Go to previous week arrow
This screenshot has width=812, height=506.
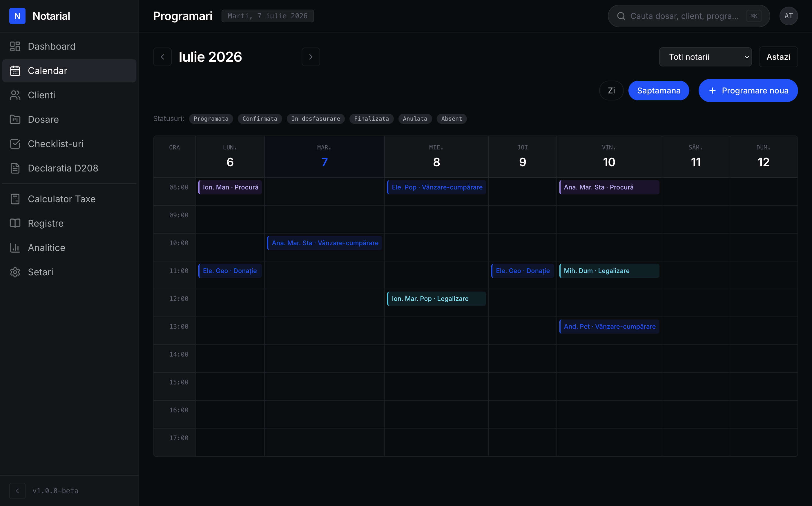(x=162, y=57)
